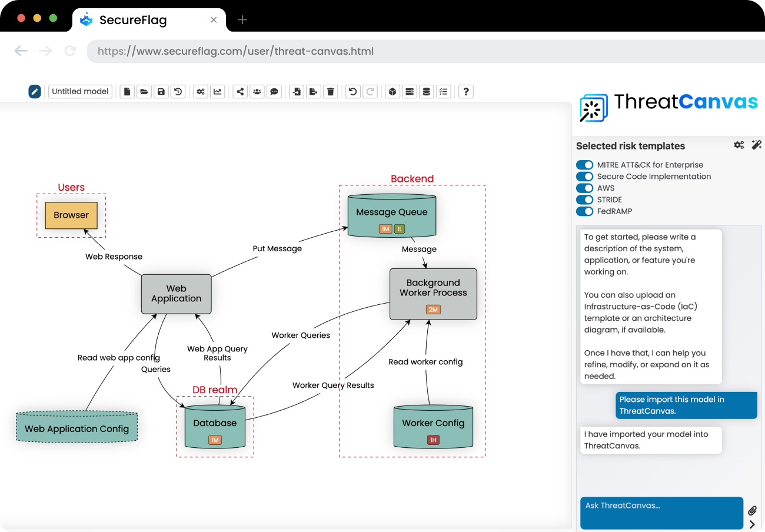This screenshot has height=532, width=765.
Task: Select the Browser node
Action: [x=71, y=215]
